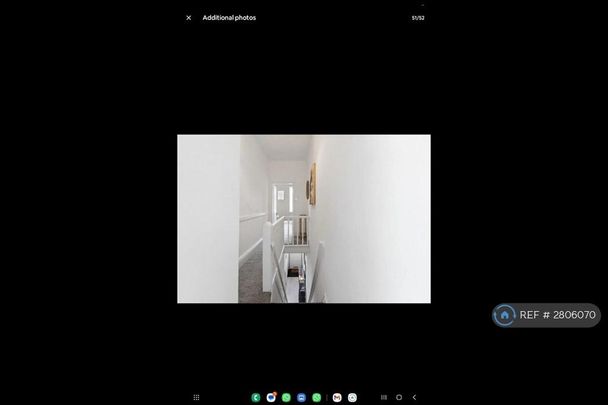The image size is (608, 405).
Task: Click the house logo in the watermark
Action: (505, 315)
